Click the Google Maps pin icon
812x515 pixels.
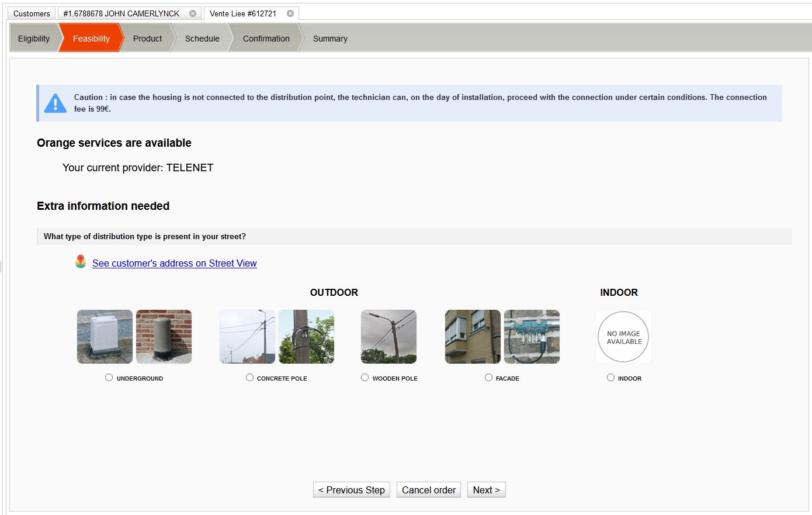pos(81,262)
